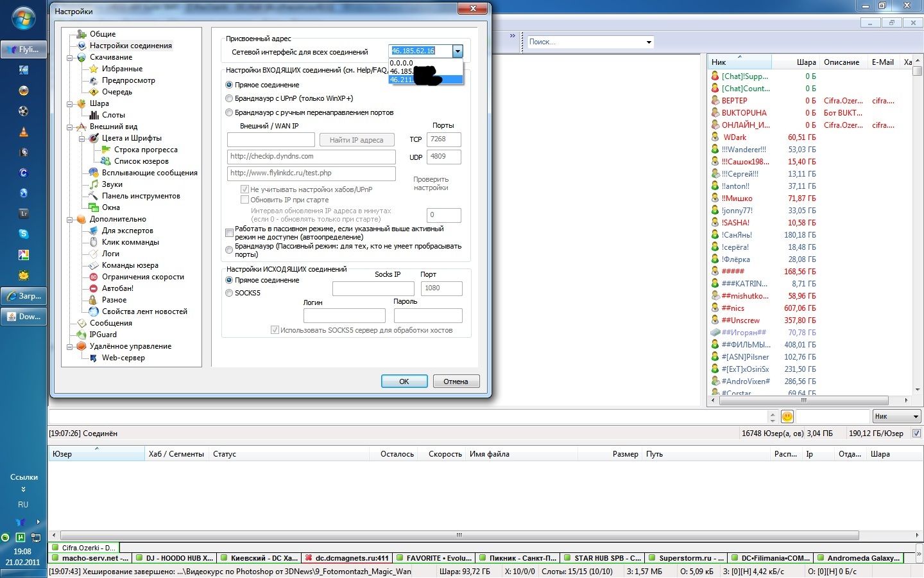The width and height of the screenshot is (924, 578).
Task: Select the SOCKS5 outgoing connection option
Action: pos(229,293)
